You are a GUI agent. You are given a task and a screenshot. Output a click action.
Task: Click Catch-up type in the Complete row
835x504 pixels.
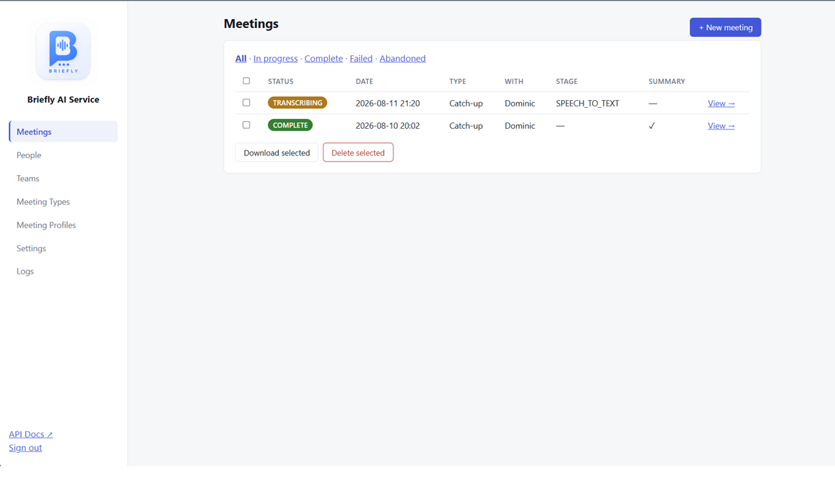coord(466,125)
